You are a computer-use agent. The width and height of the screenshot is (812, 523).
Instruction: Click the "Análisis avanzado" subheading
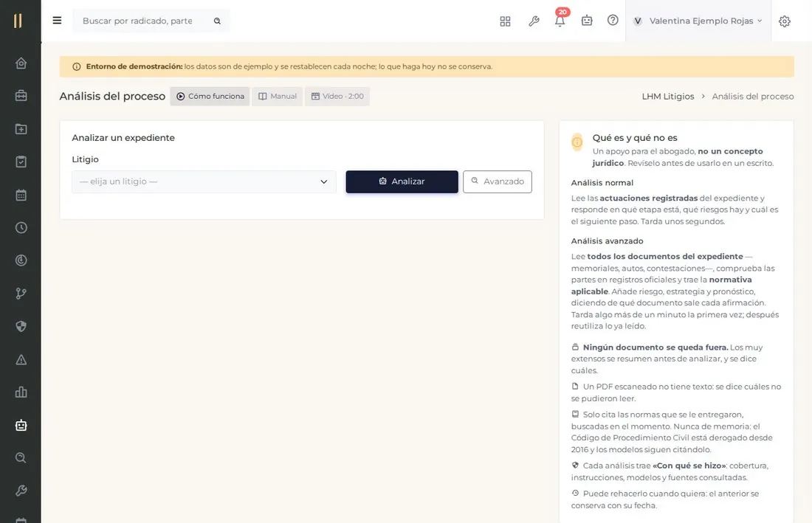coord(607,241)
